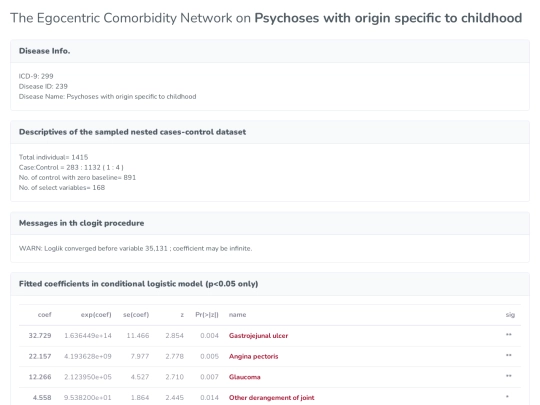Open the Glaucoma disease link

tap(245, 377)
